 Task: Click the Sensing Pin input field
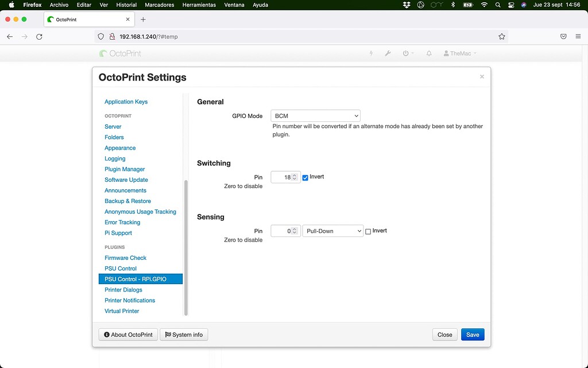click(x=283, y=231)
